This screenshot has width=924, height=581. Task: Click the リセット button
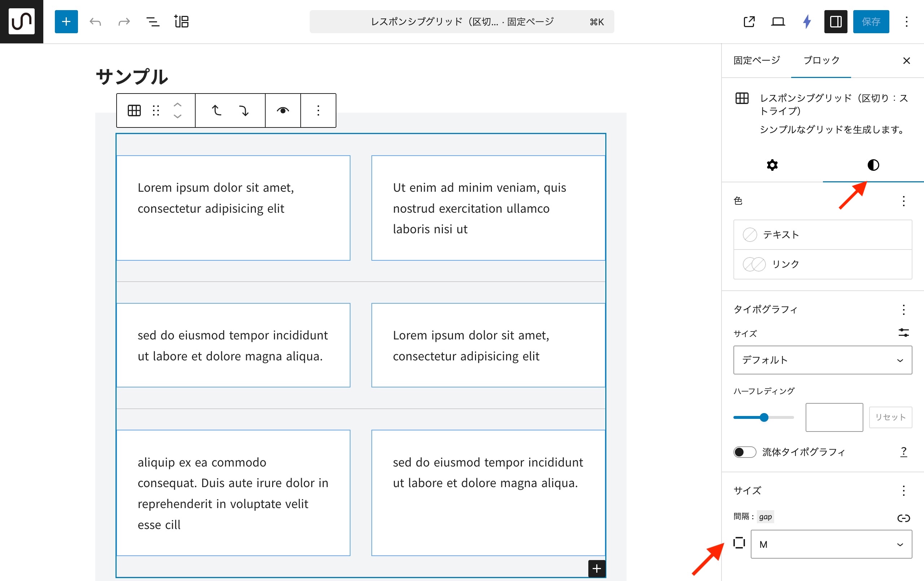[890, 417]
